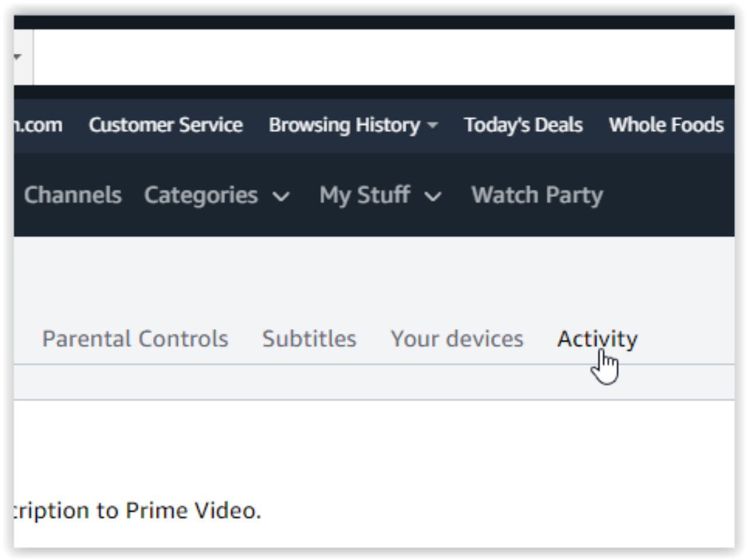
Task: Open the My Stuff dropdown
Action: 365,195
